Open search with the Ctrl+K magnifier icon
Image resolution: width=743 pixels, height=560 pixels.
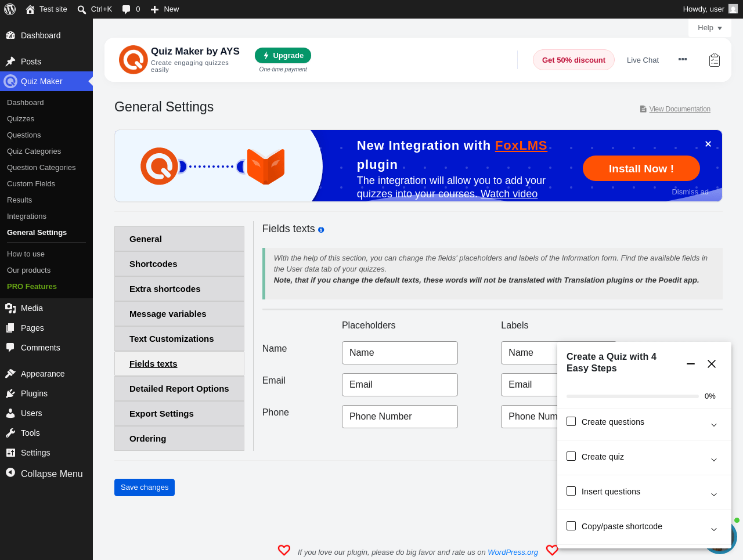[x=82, y=9]
